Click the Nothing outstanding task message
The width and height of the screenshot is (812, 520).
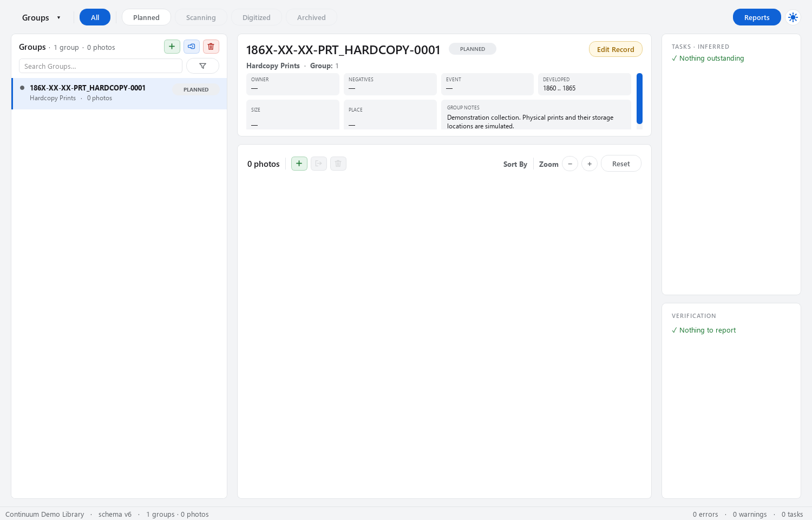[708, 58]
